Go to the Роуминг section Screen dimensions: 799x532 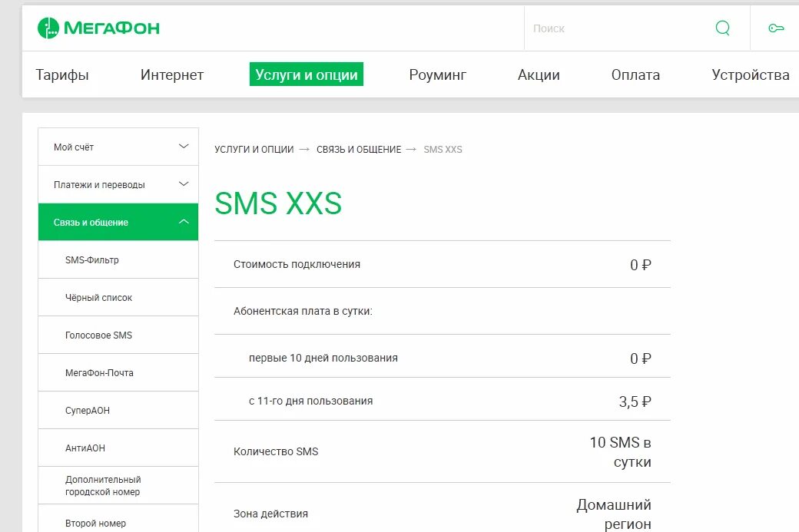pos(438,74)
